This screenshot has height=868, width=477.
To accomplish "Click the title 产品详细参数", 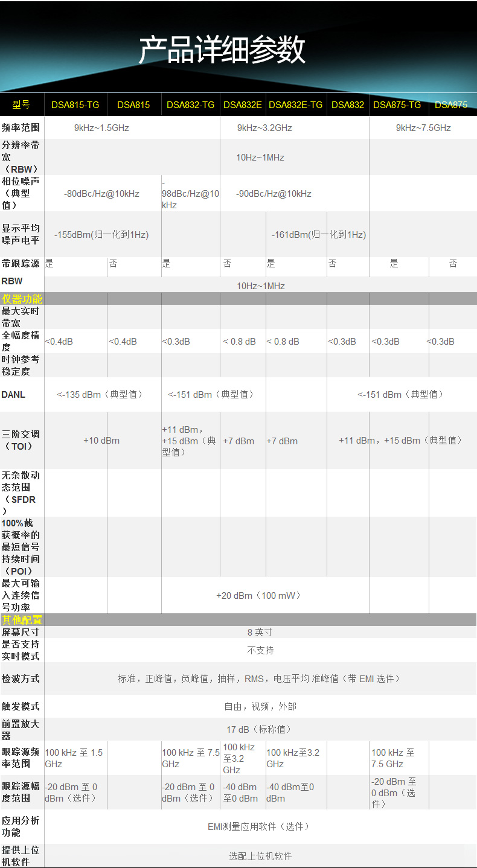I will point(222,50).
